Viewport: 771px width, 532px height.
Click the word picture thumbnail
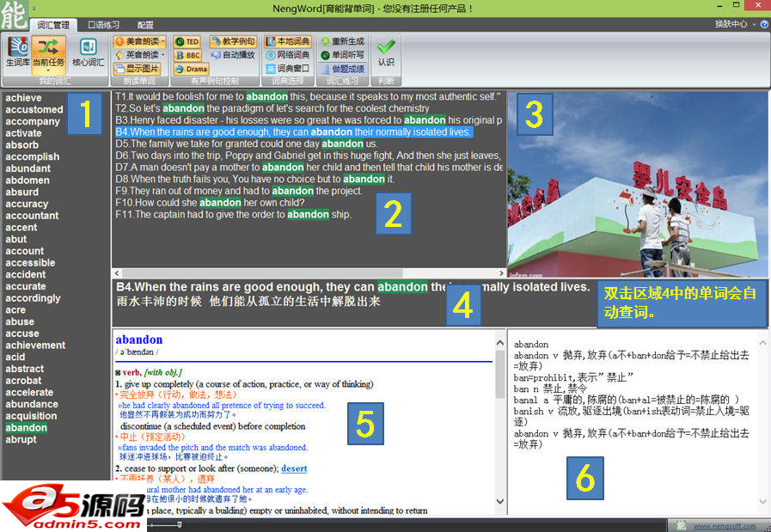pos(637,185)
